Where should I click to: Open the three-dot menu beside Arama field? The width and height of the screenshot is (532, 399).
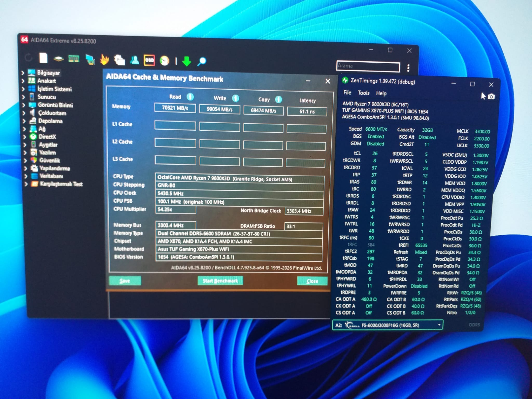tap(408, 68)
